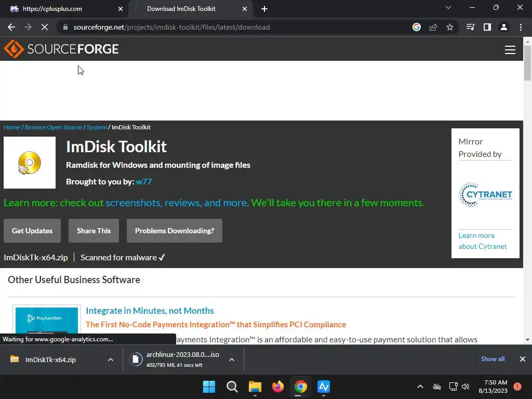This screenshot has height=399, width=532.
Task: Open the Home breadcrumb link
Action: [12, 127]
